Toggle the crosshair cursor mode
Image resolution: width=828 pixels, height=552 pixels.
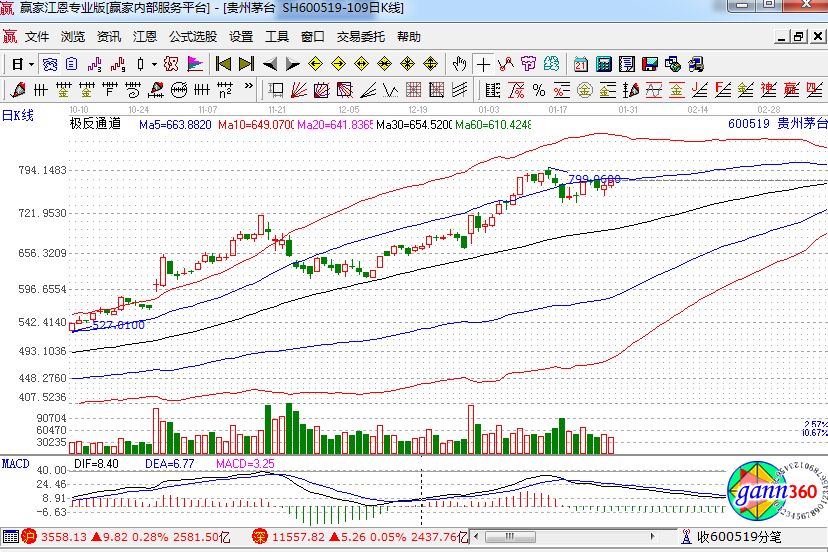(484, 64)
